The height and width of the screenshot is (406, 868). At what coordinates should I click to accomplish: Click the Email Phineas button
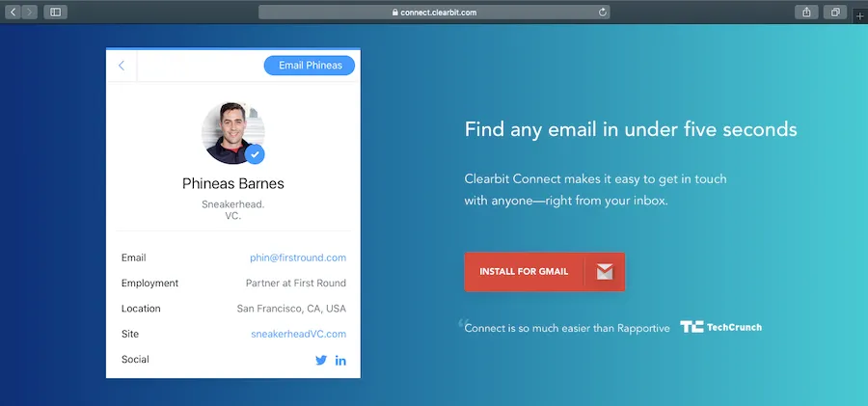[310, 66]
